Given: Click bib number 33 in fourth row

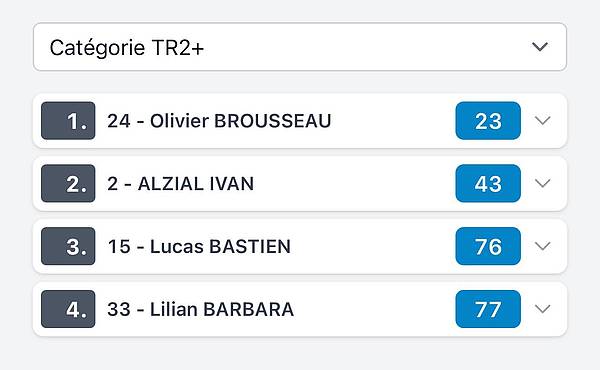Looking at the screenshot, I should click(x=119, y=309).
